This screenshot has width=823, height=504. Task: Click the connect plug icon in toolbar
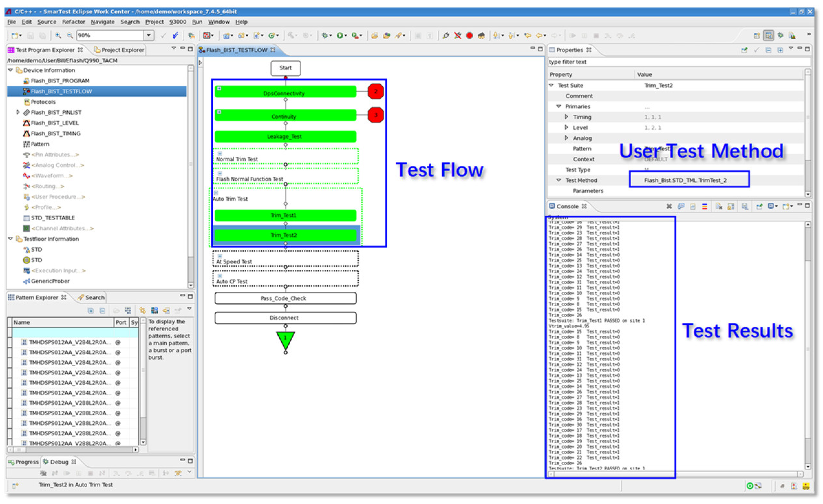click(x=445, y=36)
